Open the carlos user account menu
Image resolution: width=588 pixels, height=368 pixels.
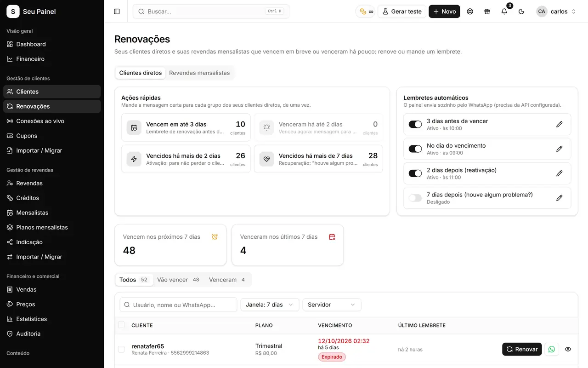pos(556,11)
